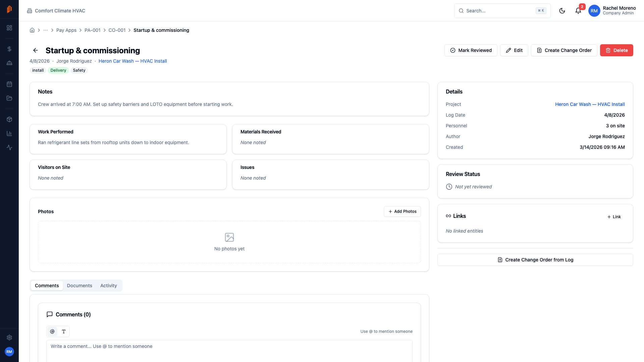Expand the breadcrumb ellipsis
Image resolution: width=644 pixels, height=362 pixels.
46,30
